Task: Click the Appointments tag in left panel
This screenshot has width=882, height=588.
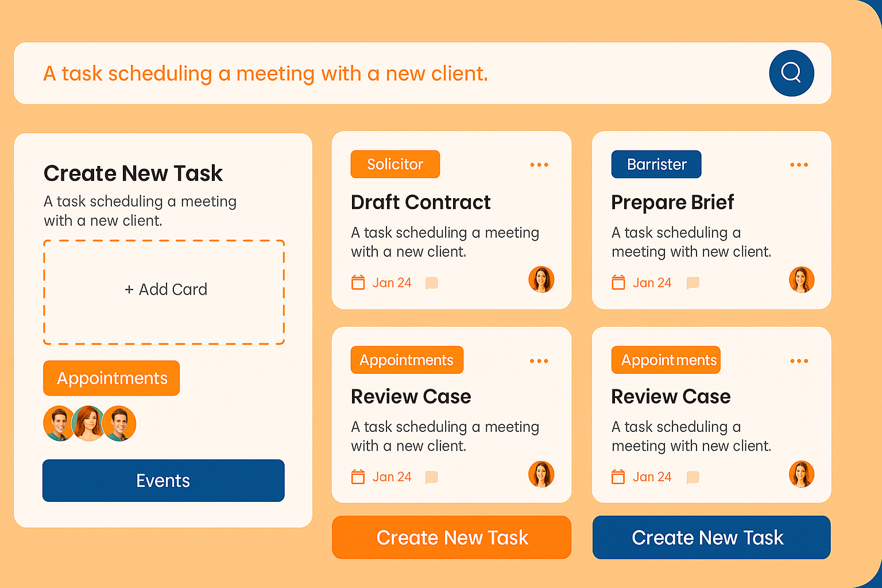Action: 111,378
